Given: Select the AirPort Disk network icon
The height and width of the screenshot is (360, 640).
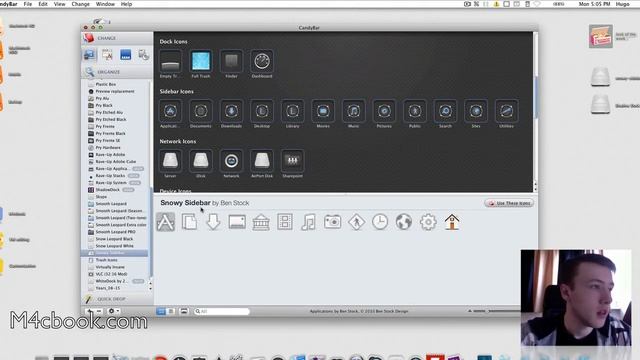Looking at the screenshot, I should (x=262, y=161).
